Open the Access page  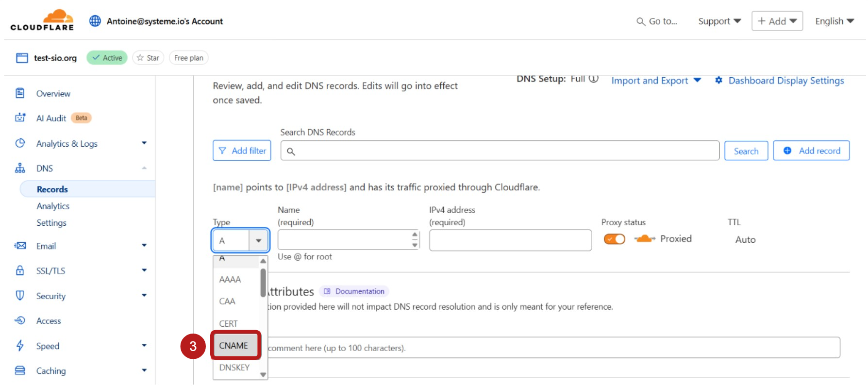click(49, 321)
